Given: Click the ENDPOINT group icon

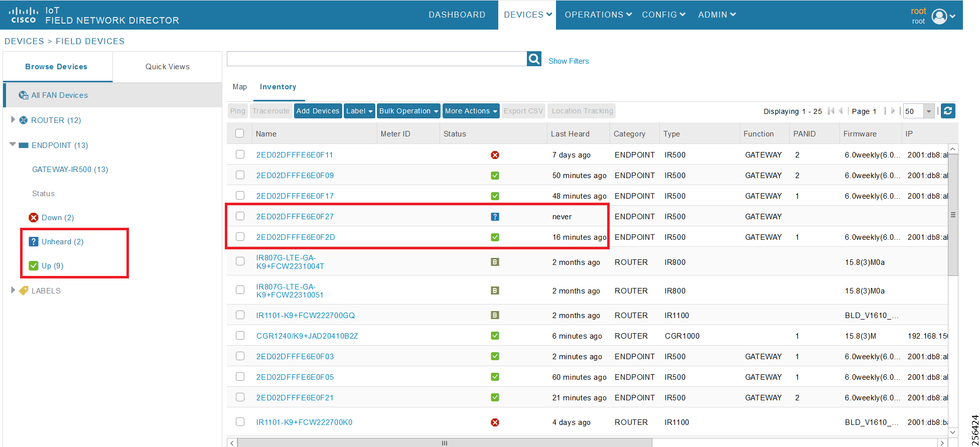Looking at the screenshot, I should [x=24, y=145].
